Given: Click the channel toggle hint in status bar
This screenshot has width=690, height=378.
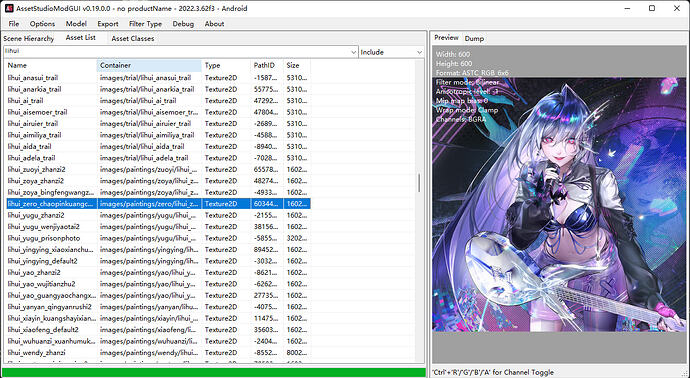Looking at the screenshot, I should coord(493,372).
